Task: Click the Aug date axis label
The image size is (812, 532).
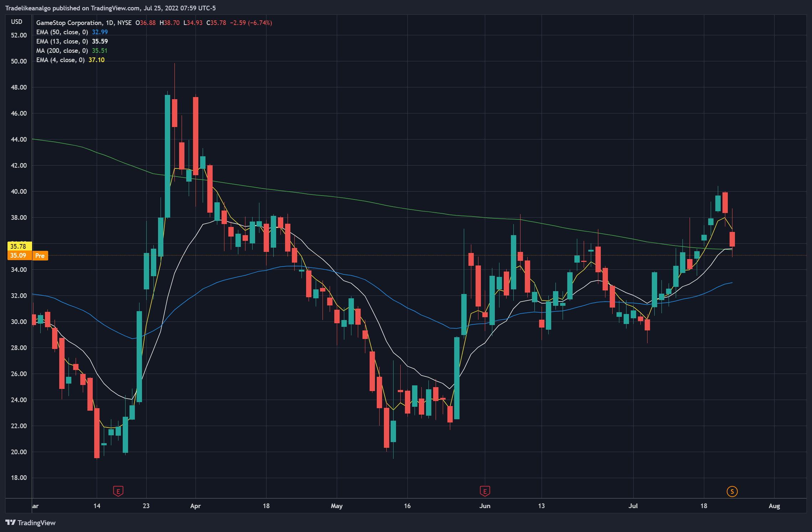Action: click(774, 506)
